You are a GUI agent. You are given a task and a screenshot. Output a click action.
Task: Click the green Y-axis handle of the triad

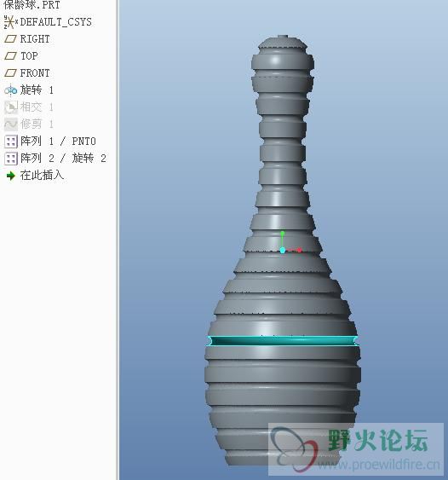[283, 234]
